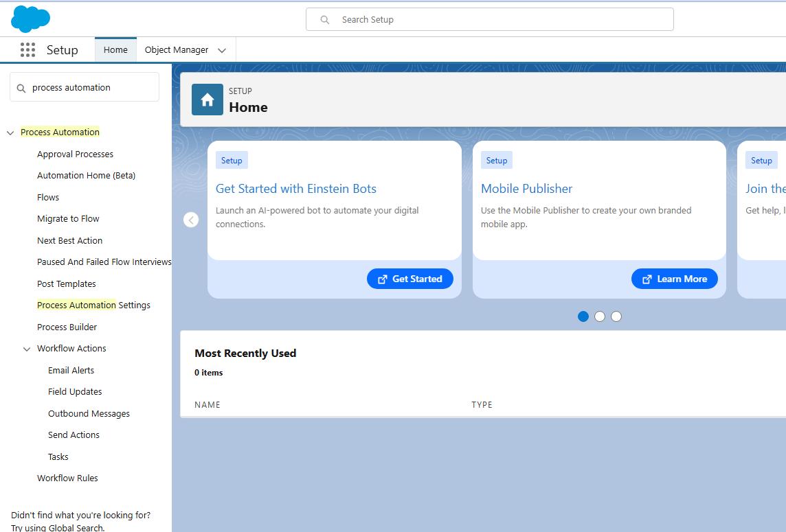This screenshot has height=532, width=786.
Task: Collapse the Workflow Actions tree section
Action: (x=26, y=349)
